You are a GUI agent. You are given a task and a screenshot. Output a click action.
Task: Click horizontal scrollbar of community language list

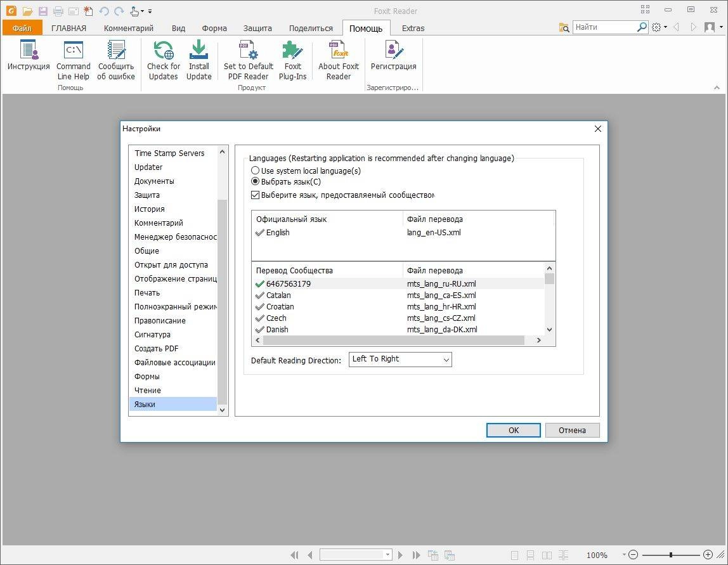[x=394, y=341]
